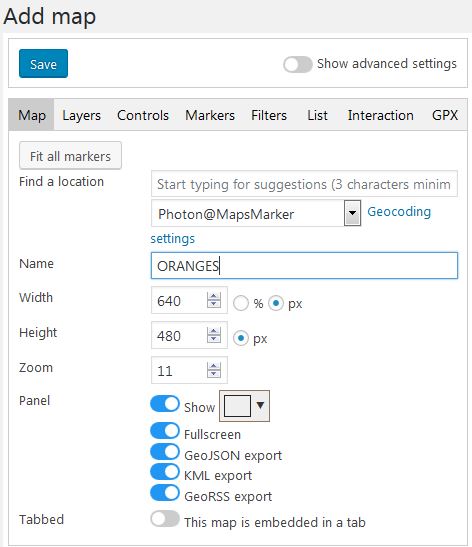This screenshot has height=547, width=472.
Task: Save the new map
Action: (x=43, y=63)
